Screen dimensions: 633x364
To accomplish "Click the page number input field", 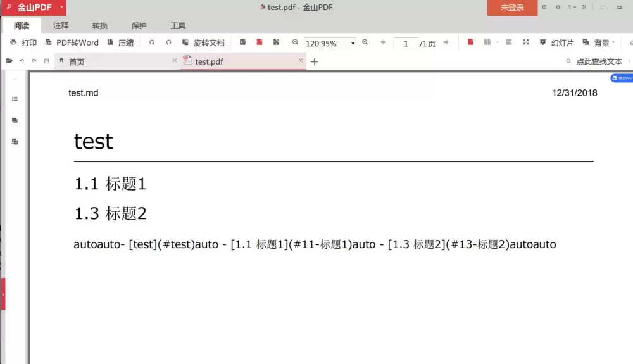I will pos(406,43).
